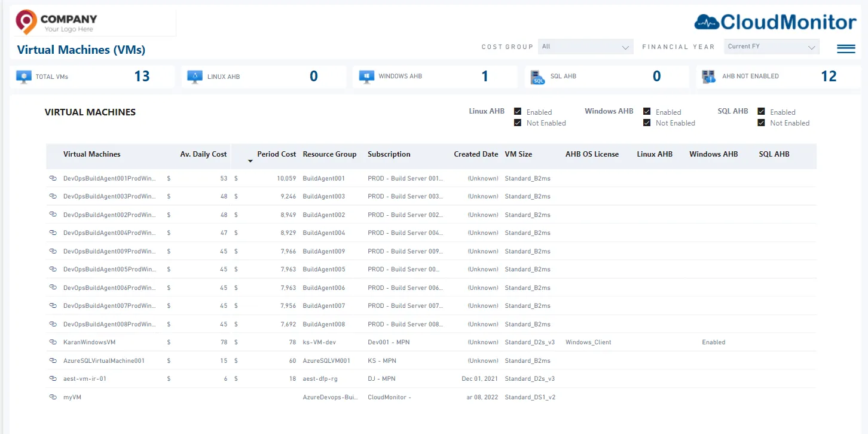The height and width of the screenshot is (434, 868).
Task: Open the hamburger menu icon
Action: click(846, 49)
